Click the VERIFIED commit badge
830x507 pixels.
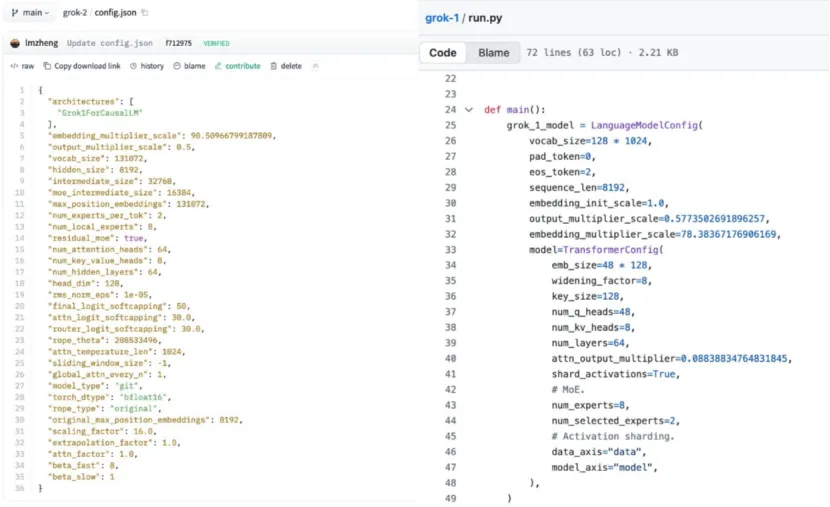(217, 43)
